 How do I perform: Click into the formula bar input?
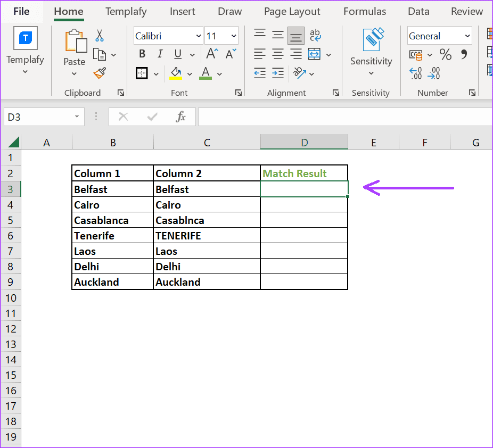coord(345,117)
